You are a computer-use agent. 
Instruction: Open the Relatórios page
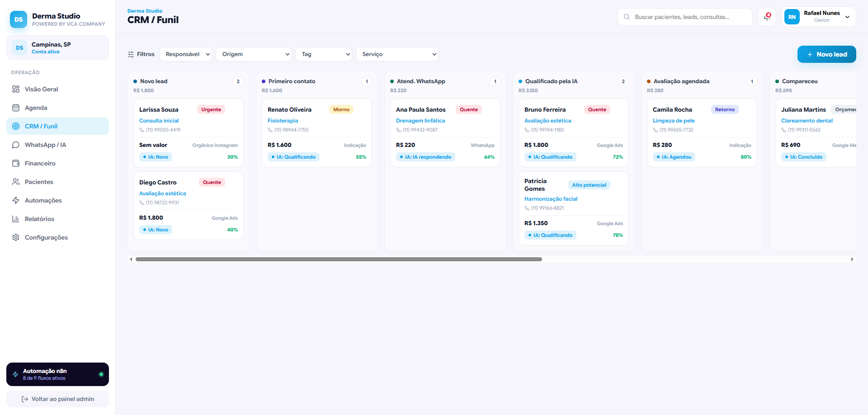[57, 219]
